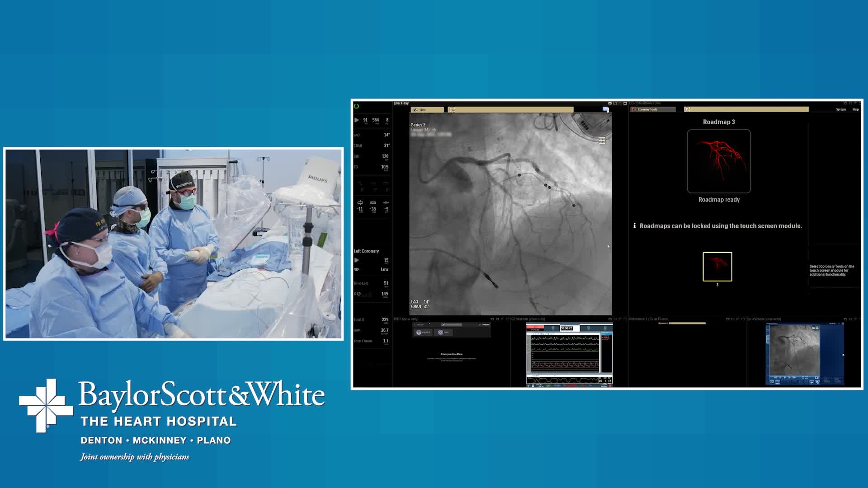Image resolution: width=868 pixels, height=488 pixels.
Task: Open the System menu
Action: [841, 109]
